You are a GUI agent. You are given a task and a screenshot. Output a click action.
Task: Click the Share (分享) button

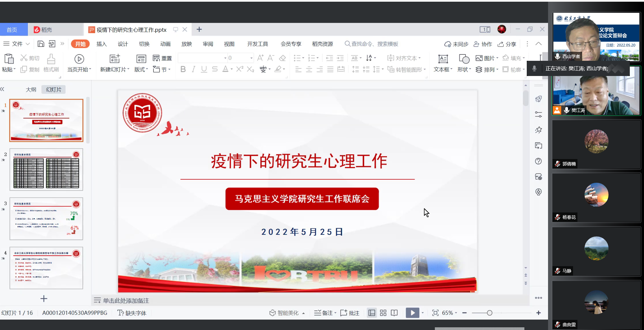[507, 44]
